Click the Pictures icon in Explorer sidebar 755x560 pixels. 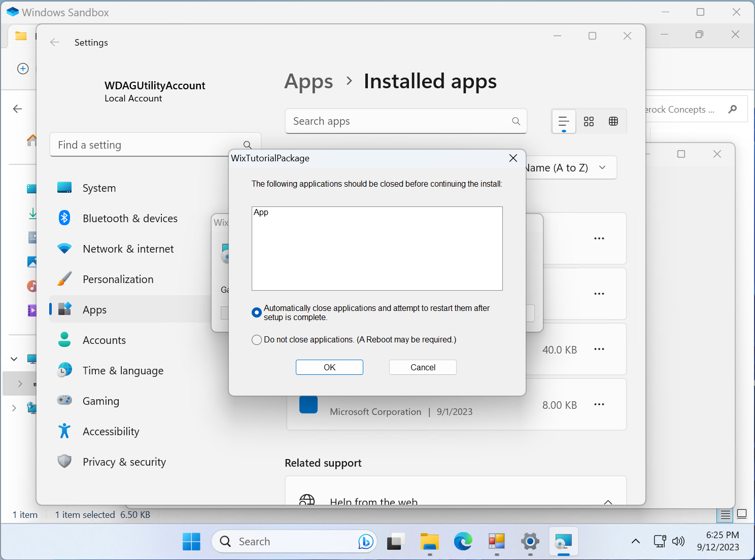[x=33, y=262]
